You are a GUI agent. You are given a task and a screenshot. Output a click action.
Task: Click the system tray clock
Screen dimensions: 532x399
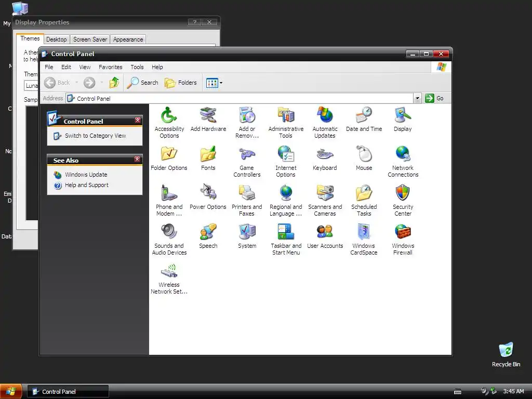513,392
